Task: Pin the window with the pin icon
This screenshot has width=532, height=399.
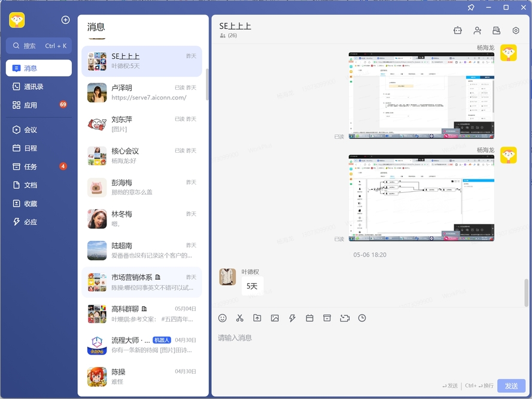Action: tap(471, 7)
